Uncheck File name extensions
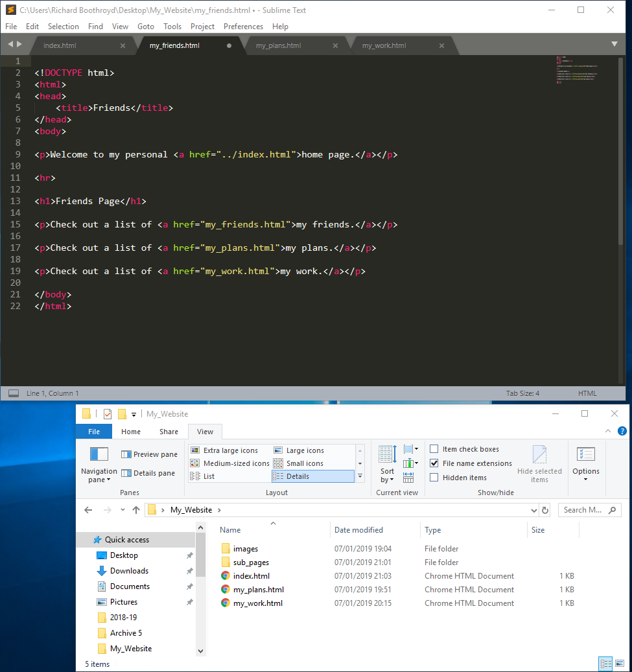632x672 pixels. click(434, 463)
